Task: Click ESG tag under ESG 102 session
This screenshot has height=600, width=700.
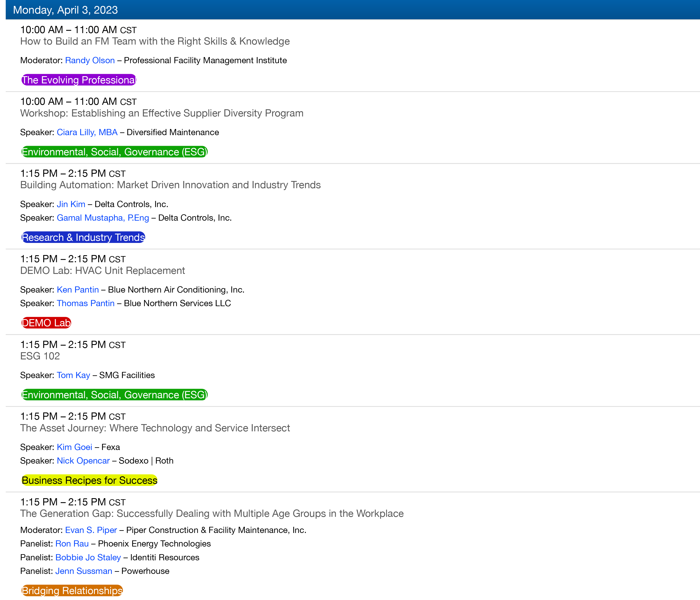Action: coord(115,395)
